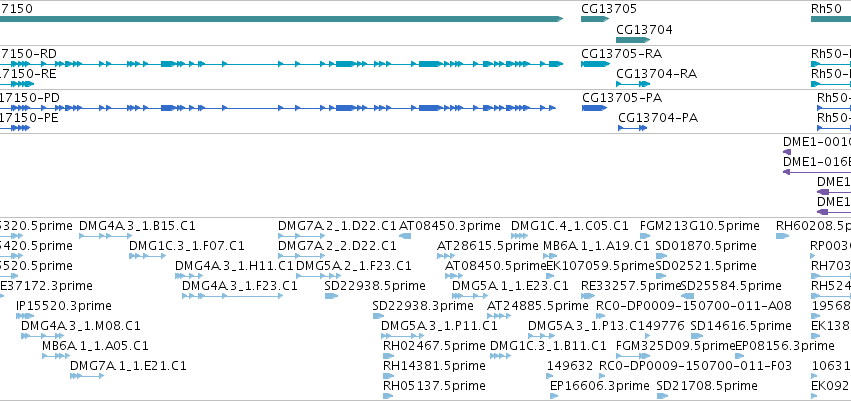Open the RC0-DP0009-150700-011-A08 label
The height and width of the screenshot is (401, 851).
(x=694, y=306)
